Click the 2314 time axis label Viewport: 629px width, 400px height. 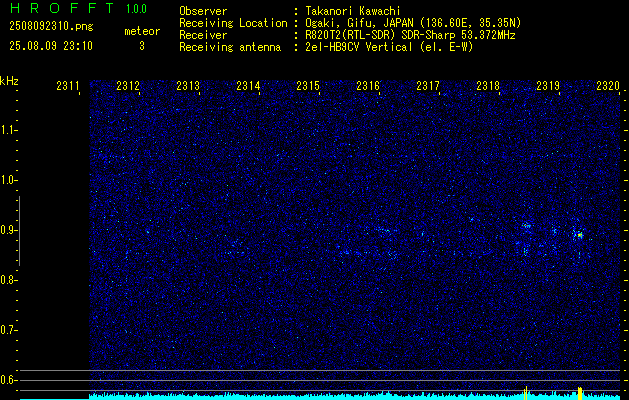tap(248, 86)
